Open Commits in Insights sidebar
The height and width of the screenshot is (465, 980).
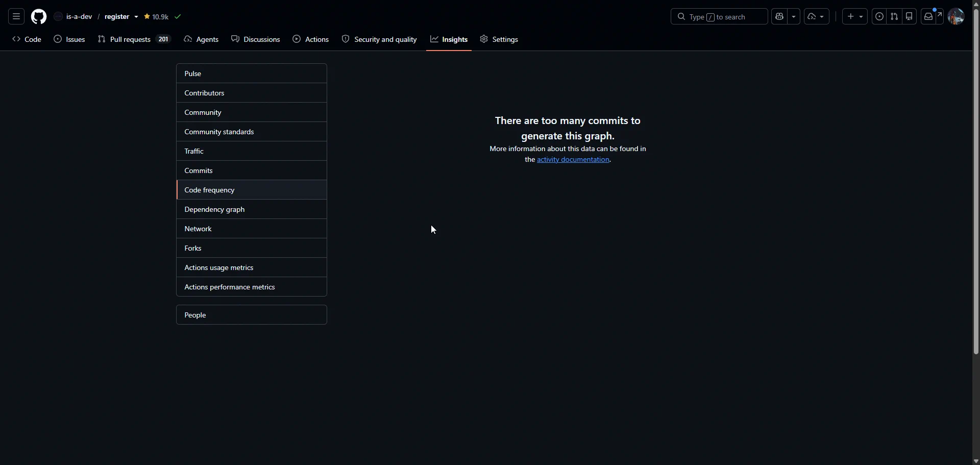coord(252,170)
